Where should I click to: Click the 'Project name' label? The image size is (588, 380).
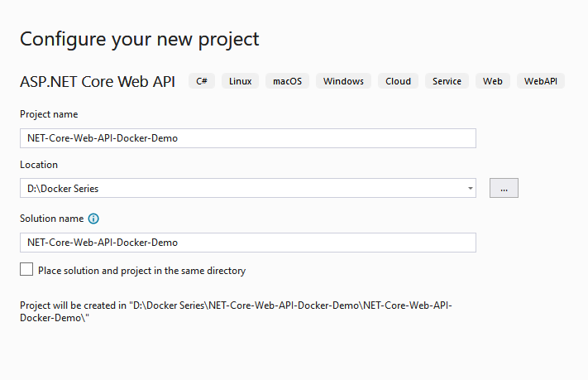(49, 114)
